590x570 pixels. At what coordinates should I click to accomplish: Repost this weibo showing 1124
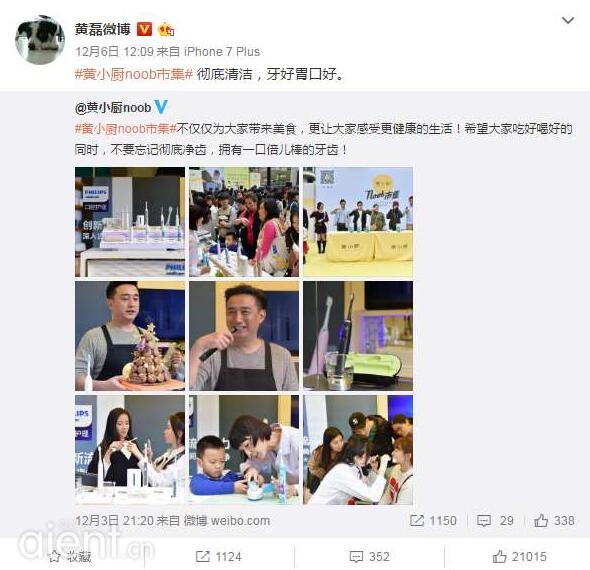(219, 556)
